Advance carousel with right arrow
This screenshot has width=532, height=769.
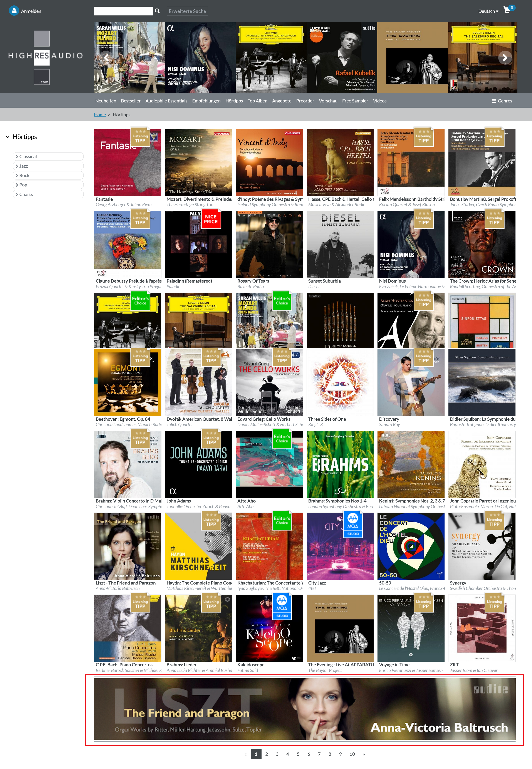[x=505, y=58]
